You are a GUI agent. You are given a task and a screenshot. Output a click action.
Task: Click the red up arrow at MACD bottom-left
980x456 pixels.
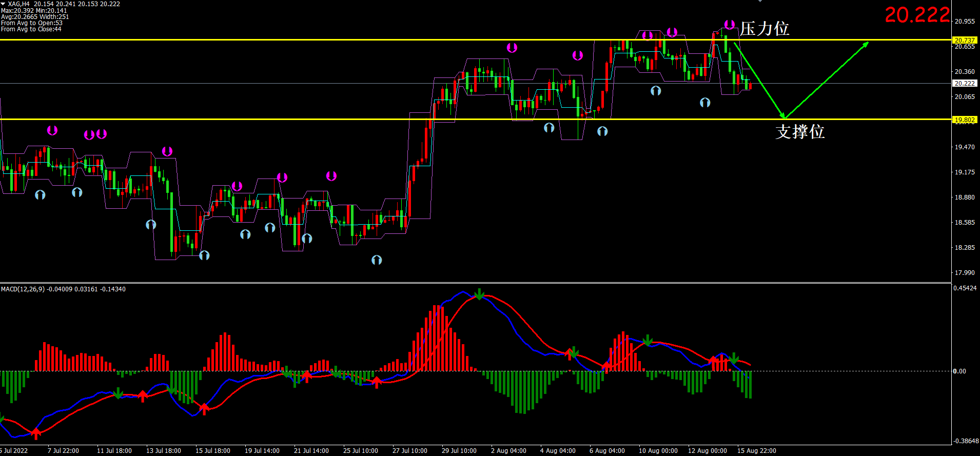pos(36,434)
